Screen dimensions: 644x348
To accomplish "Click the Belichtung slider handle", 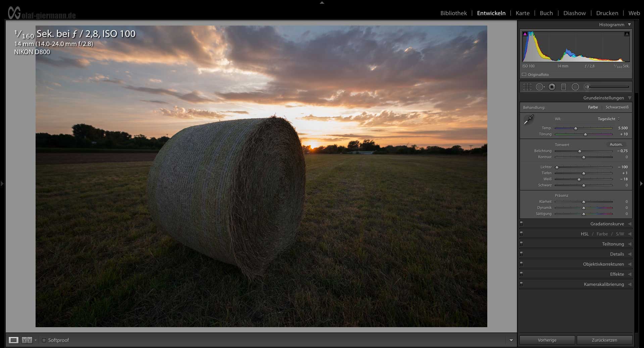I will click(x=580, y=151).
